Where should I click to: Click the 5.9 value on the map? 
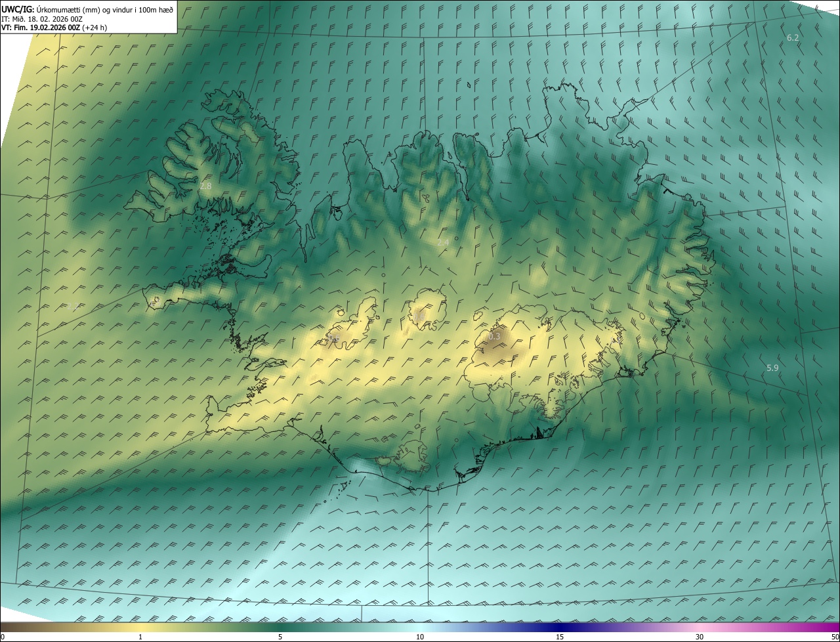(x=772, y=368)
